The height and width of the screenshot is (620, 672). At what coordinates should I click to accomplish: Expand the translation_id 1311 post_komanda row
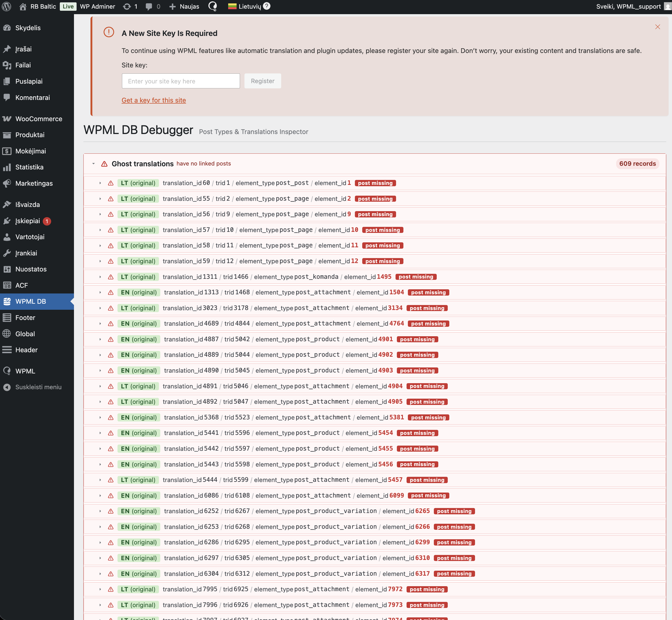tap(100, 277)
